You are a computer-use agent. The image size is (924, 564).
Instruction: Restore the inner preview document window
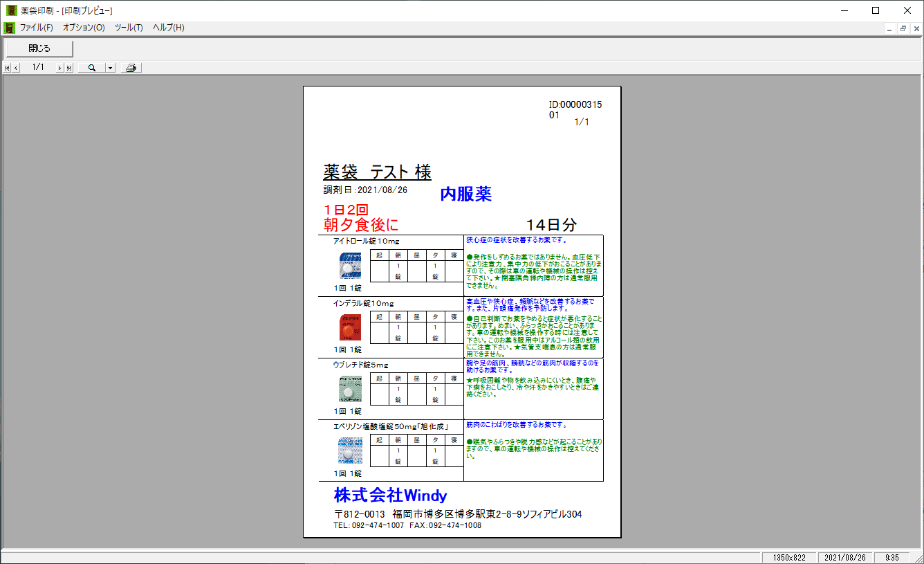pyautogui.click(x=903, y=28)
